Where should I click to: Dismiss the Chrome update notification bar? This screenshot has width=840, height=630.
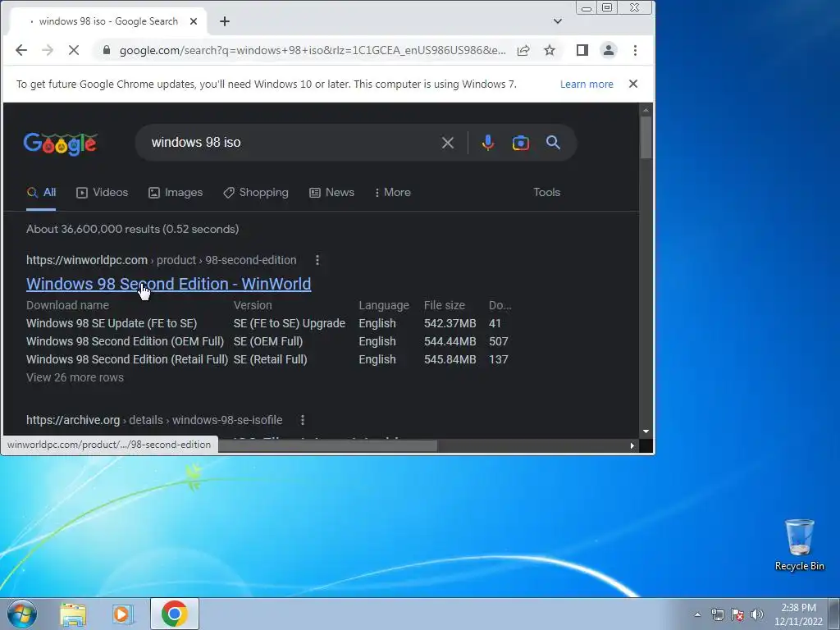633,84
